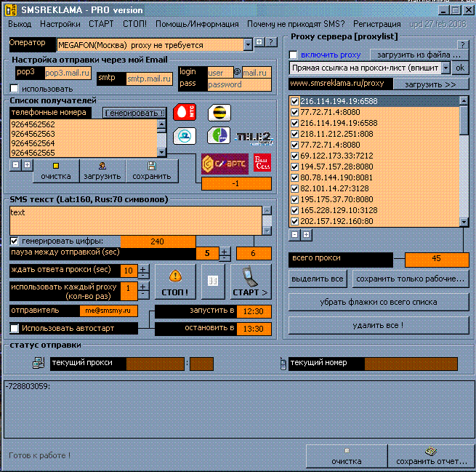476x472 pixels.
Task: Click the pause button between СТОП and СТАРТ
Action: [213, 281]
